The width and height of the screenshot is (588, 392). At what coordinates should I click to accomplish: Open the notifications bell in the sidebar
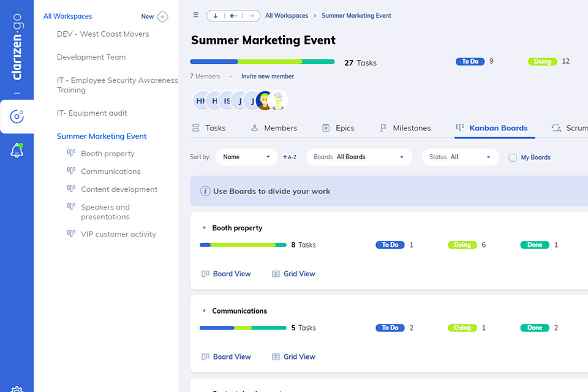click(17, 151)
